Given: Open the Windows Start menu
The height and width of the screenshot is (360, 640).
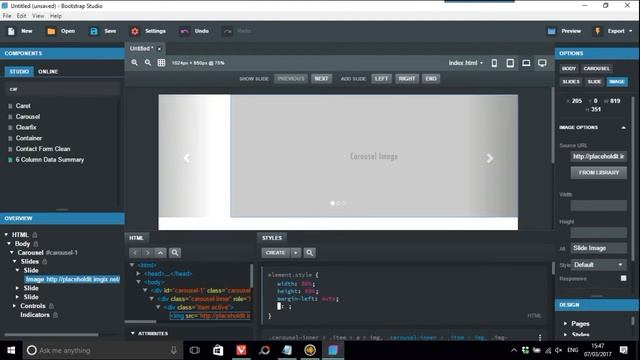Looking at the screenshot, I should click(11, 350).
